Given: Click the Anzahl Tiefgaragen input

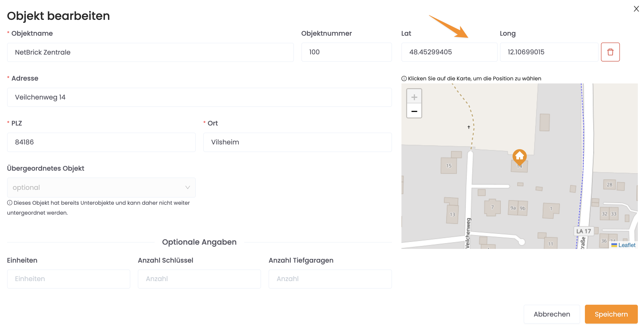Looking at the screenshot, I should [330, 279].
